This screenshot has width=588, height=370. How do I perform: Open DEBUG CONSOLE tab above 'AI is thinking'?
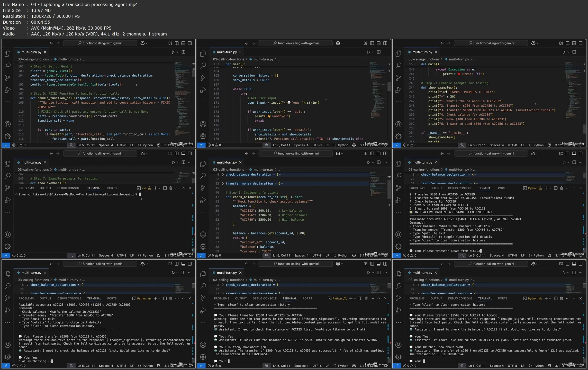[69, 298]
